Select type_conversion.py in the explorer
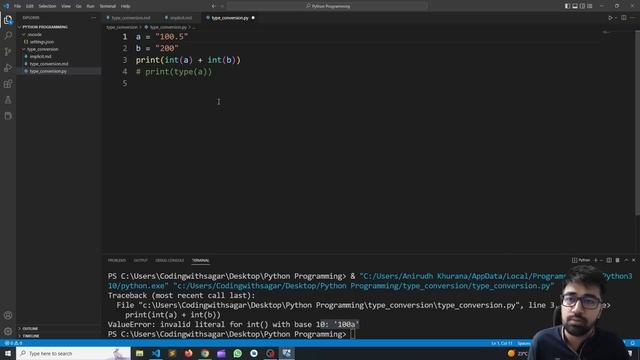This screenshot has height=360, width=640. 48,71
